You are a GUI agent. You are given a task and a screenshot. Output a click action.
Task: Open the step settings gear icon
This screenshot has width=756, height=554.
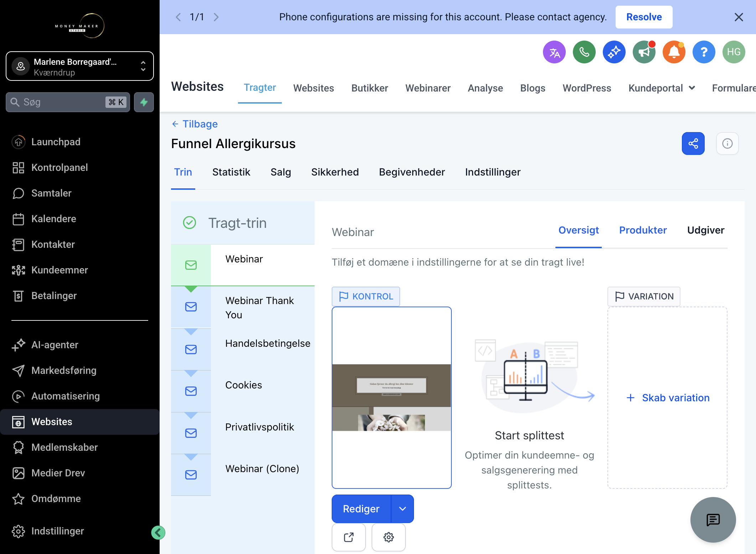click(x=388, y=537)
